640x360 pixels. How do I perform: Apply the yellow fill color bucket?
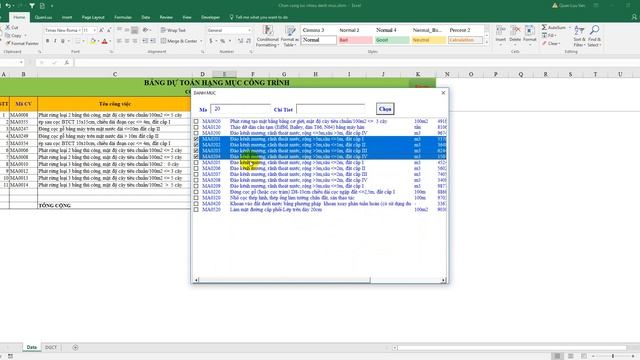(93, 41)
